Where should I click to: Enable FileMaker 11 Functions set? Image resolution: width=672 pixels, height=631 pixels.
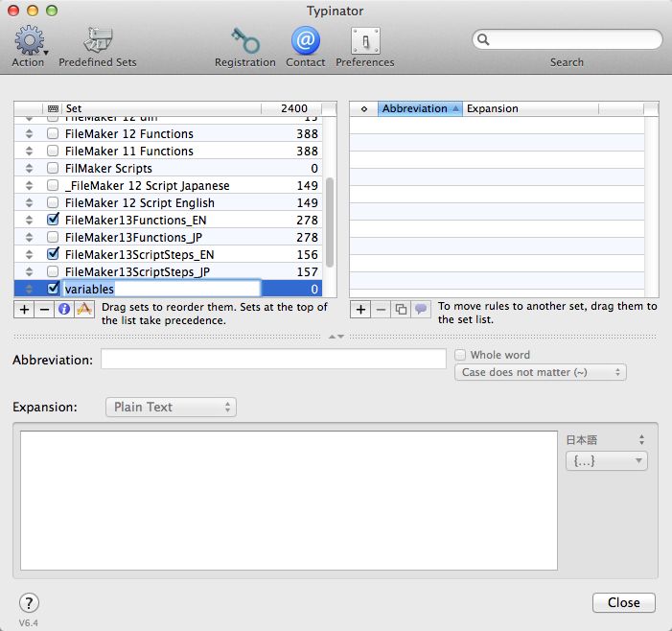[53, 151]
